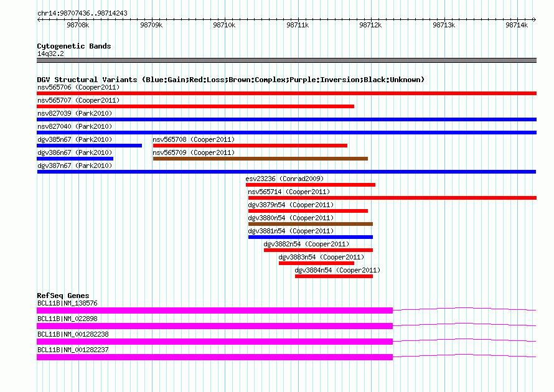Click the red bar under dgv3884n54
Image resolution: width=554 pixels, height=392 pixels.
334,276
